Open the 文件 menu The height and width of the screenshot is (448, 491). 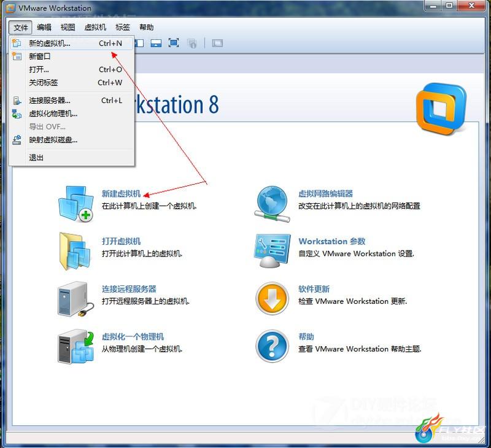coord(21,28)
